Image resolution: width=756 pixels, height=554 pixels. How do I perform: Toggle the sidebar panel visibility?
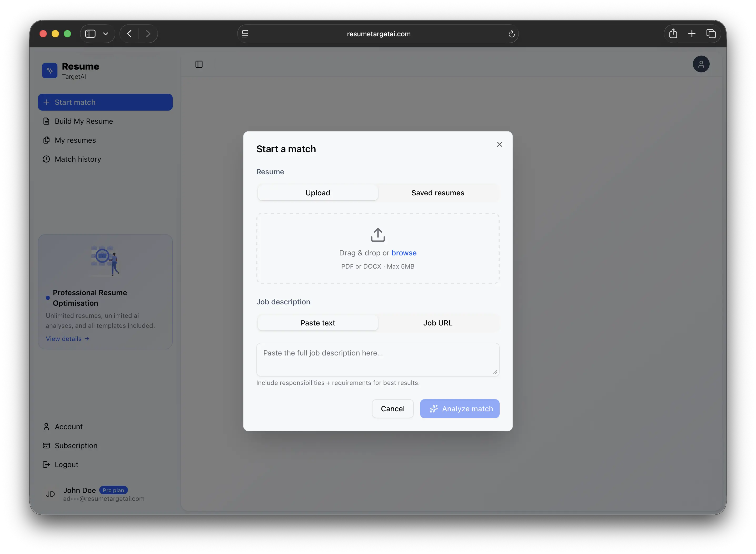(199, 64)
